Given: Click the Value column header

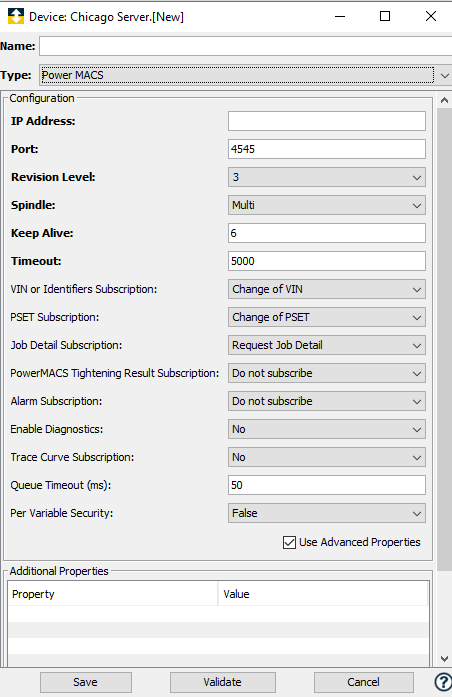Looking at the screenshot, I should click(323, 594).
